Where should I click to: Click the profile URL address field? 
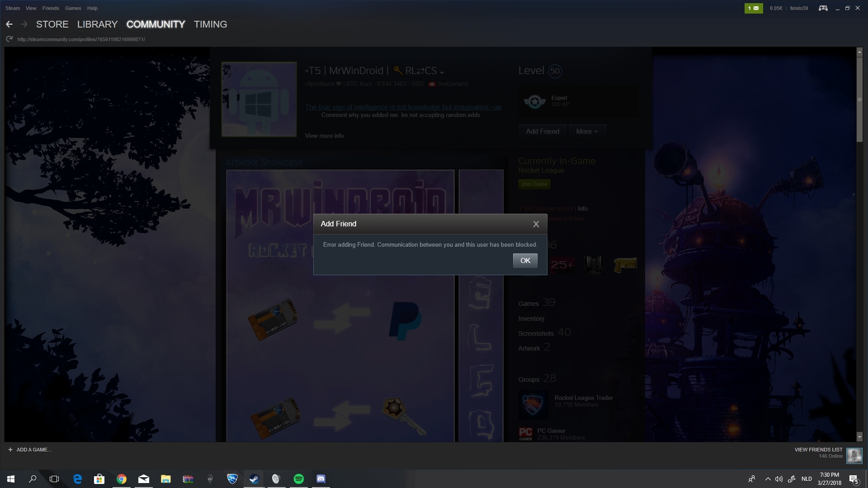(x=81, y=39)
